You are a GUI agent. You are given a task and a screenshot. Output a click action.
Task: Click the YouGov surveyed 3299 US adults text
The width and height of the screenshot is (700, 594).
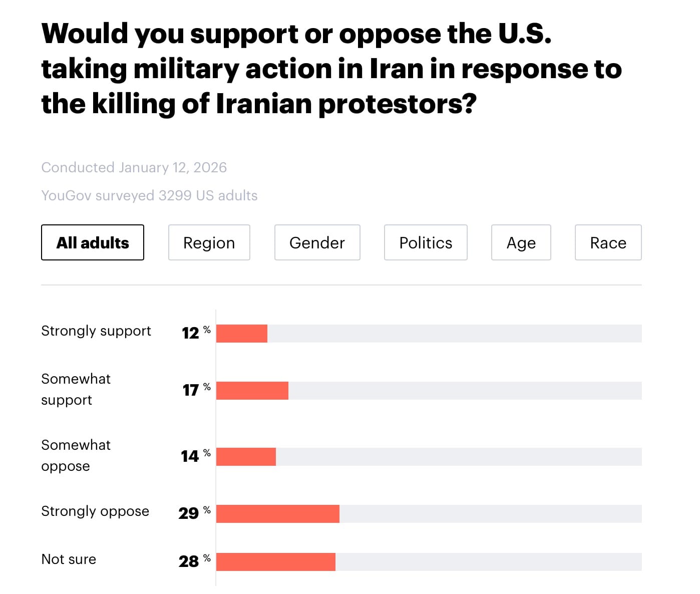149,195
